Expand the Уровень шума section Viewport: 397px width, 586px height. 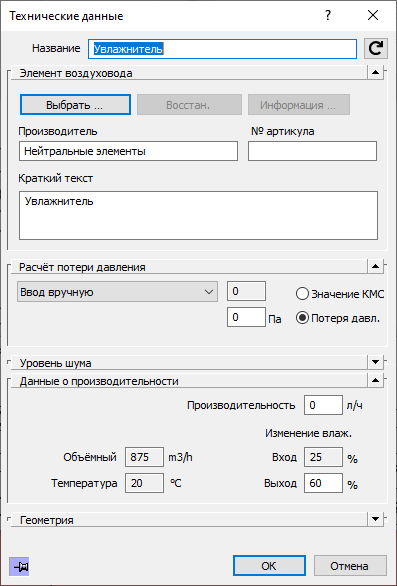coord(376,362)
